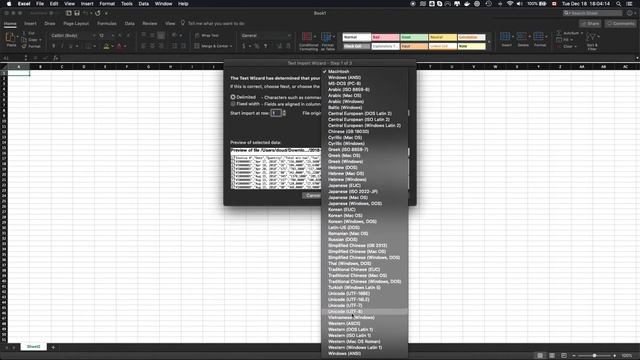Select Japanese (EUC) encoding
This screenshot has height=360, width=640.
(x=364, y=185)
